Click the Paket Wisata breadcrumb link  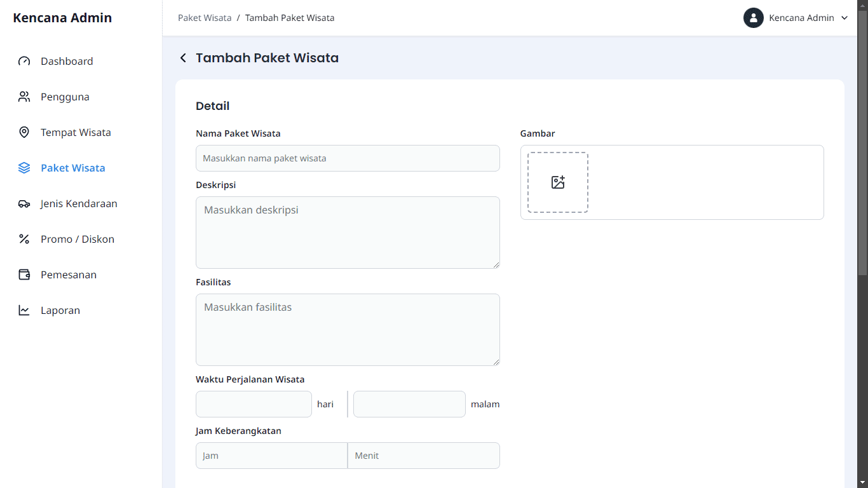[205, 18]
